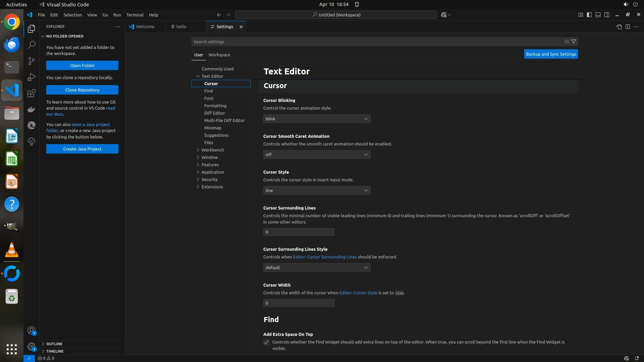Click the Clone Repository button
Screen dimensions: 644x362
pyautogui.click(x=82, y=90)
